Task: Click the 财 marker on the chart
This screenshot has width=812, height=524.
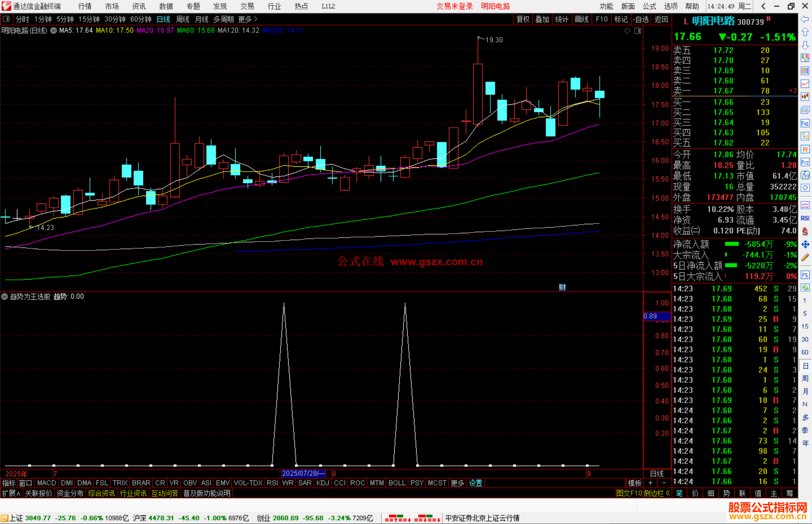Action: point(562,287)
